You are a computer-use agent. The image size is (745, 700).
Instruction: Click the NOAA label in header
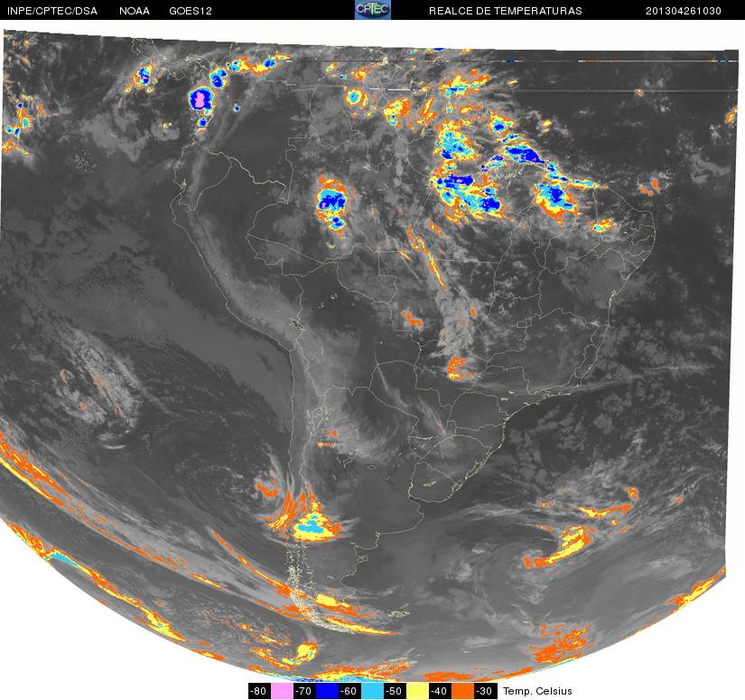coord(135,11)
